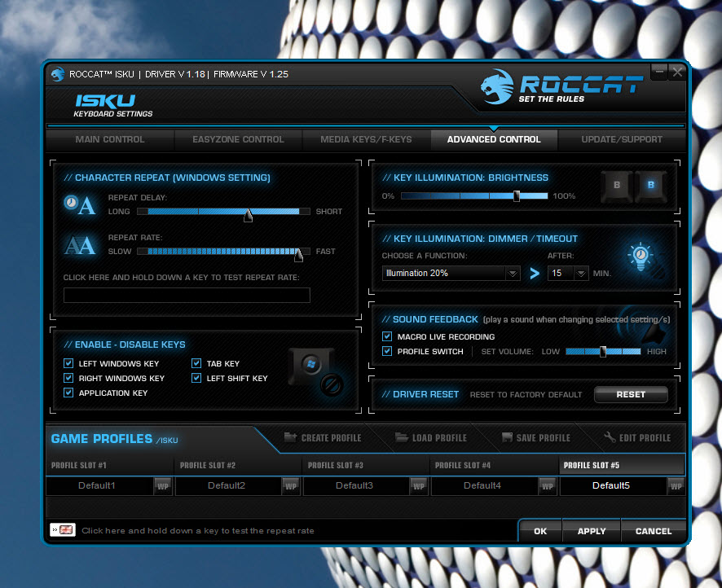Open the 15 minutes timeout dropdown

pyautogui.click(x=568, y=274)
